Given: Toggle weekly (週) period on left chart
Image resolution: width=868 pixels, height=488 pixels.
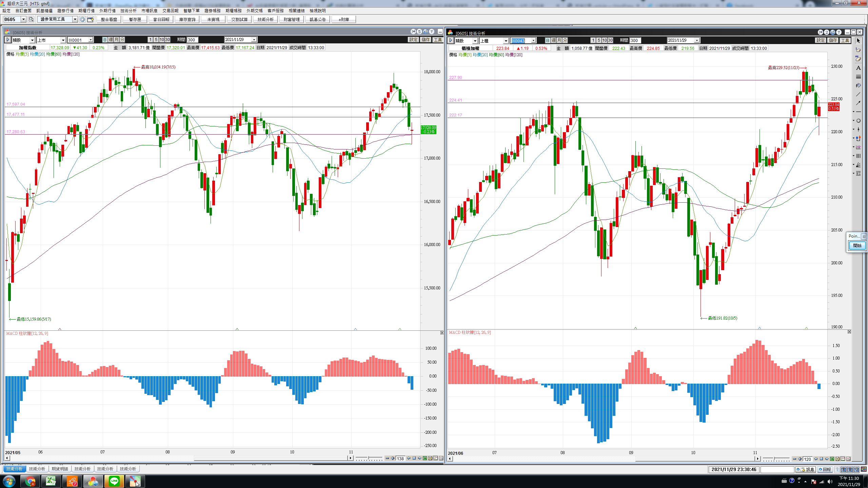Looking at the screenshot, I should point(111,40).
